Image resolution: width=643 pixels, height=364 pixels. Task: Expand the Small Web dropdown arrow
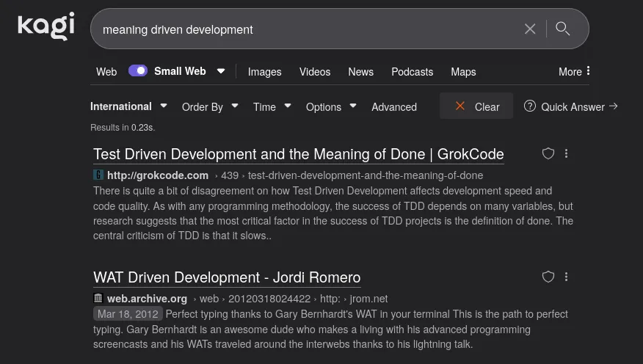(x=221, y=71)
